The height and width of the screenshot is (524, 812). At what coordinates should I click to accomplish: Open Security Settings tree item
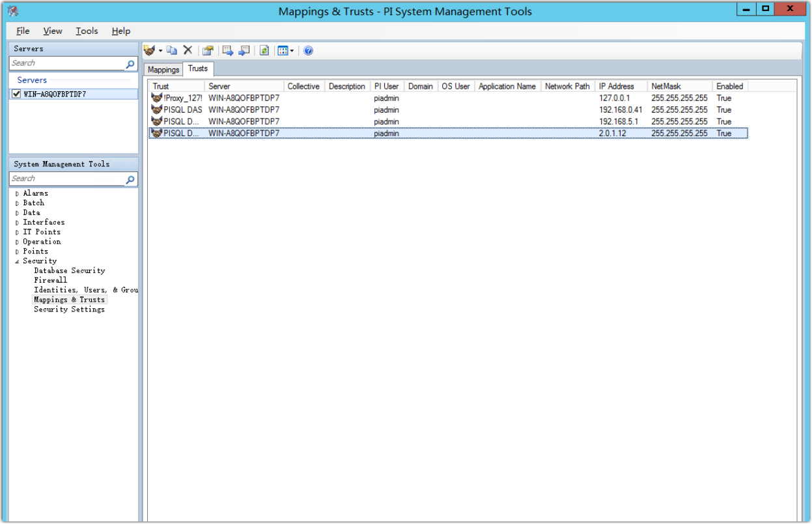70,310
